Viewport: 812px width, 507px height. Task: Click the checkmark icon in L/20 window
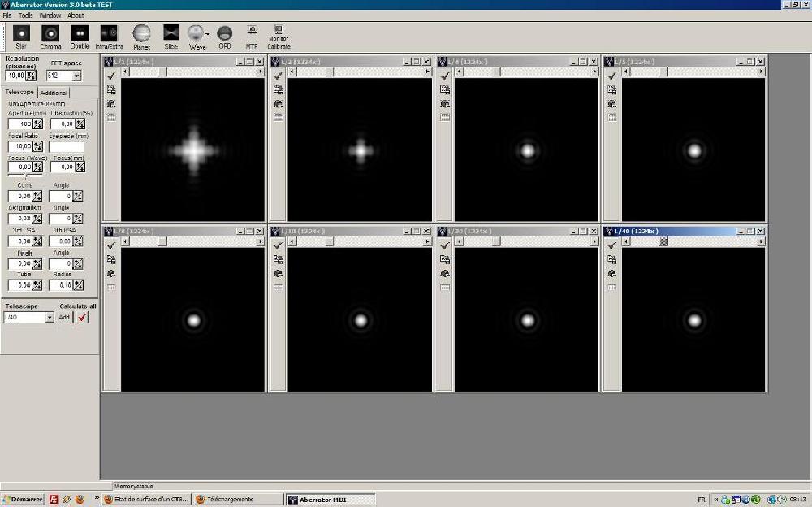[x=445, y=245]
